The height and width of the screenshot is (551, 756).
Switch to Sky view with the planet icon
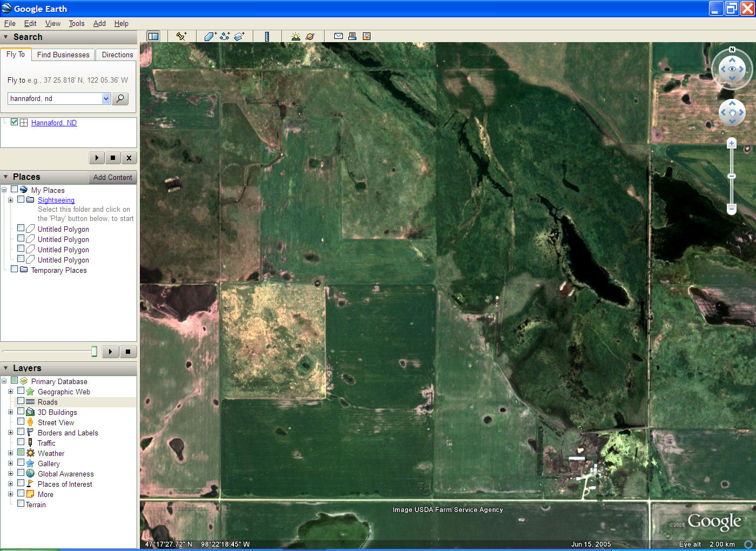tap(310, 36)
